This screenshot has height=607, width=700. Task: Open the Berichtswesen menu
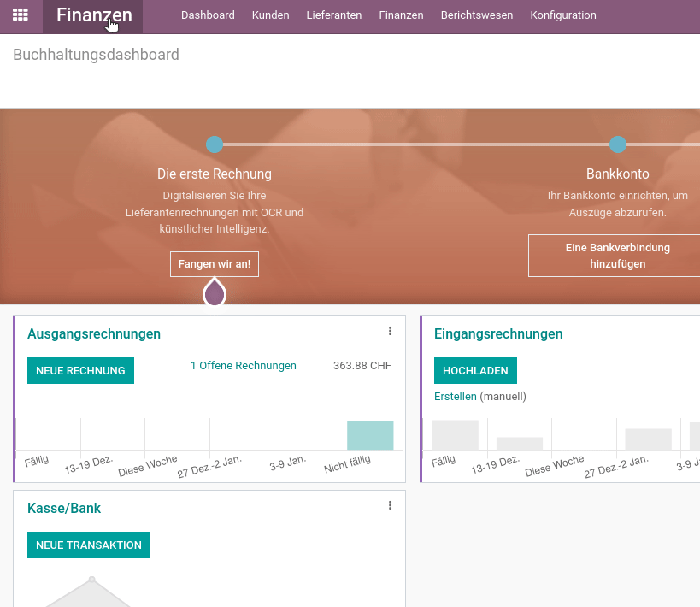coord(476,15)
